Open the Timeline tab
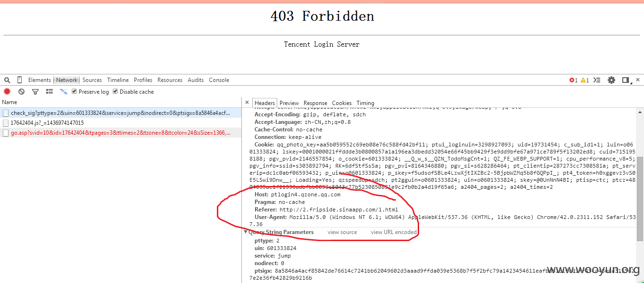Screen dimensions: 644x283 click(118, 80)
